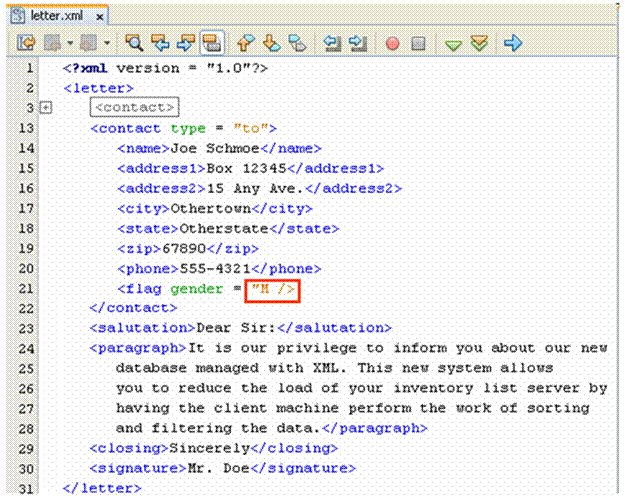The height and width of the screenshot is (499, 625).
Task: Click Find Previous Occurrence icon
Action: (160, 43)
